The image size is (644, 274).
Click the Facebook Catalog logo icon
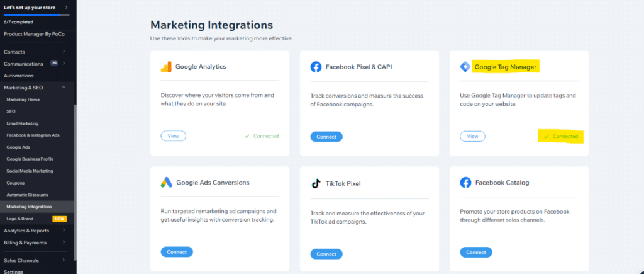pos(465,182)
